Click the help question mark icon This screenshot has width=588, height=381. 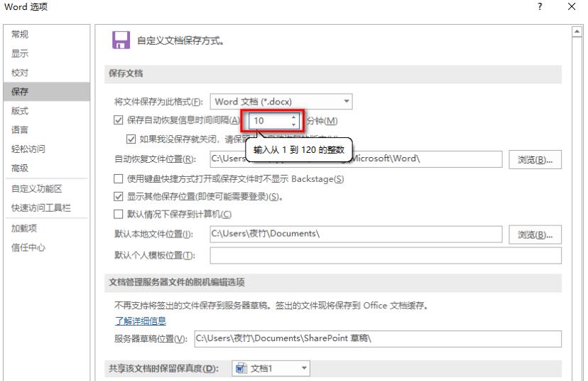[x=540, y=6]
